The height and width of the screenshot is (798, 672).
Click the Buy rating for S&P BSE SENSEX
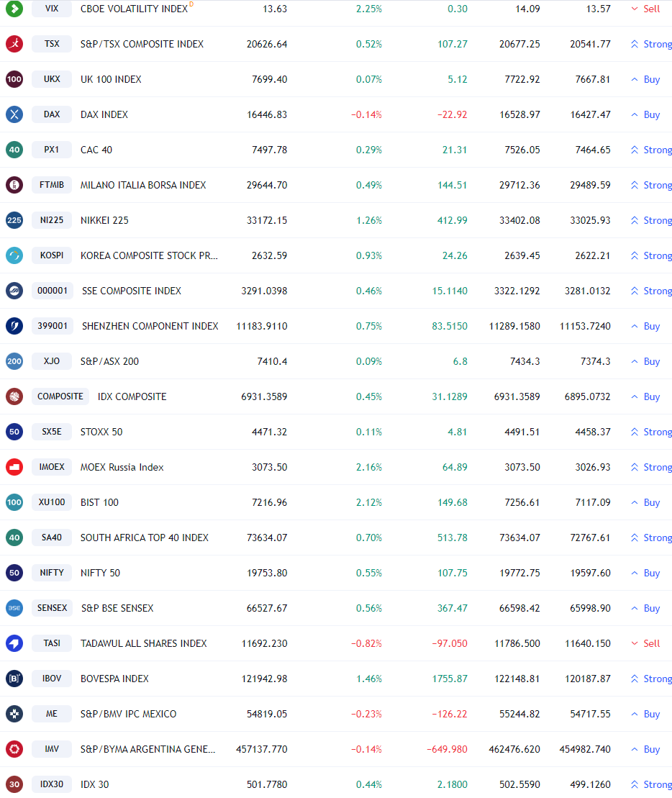pos(645,609)
